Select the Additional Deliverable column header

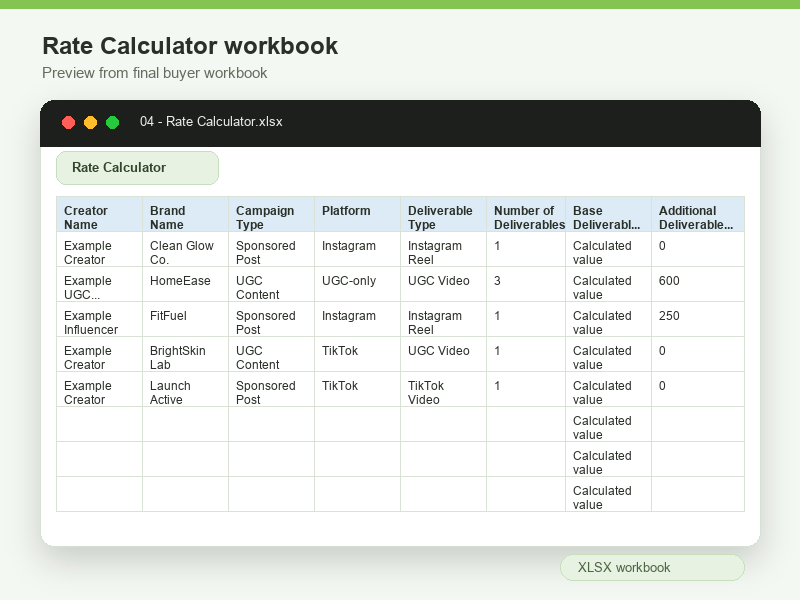[698, 214]
